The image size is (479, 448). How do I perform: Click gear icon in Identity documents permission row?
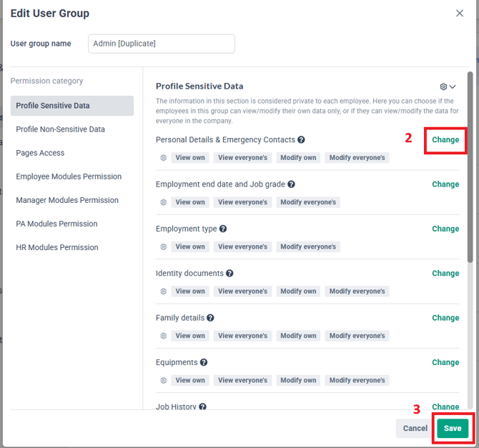[163, 292]
